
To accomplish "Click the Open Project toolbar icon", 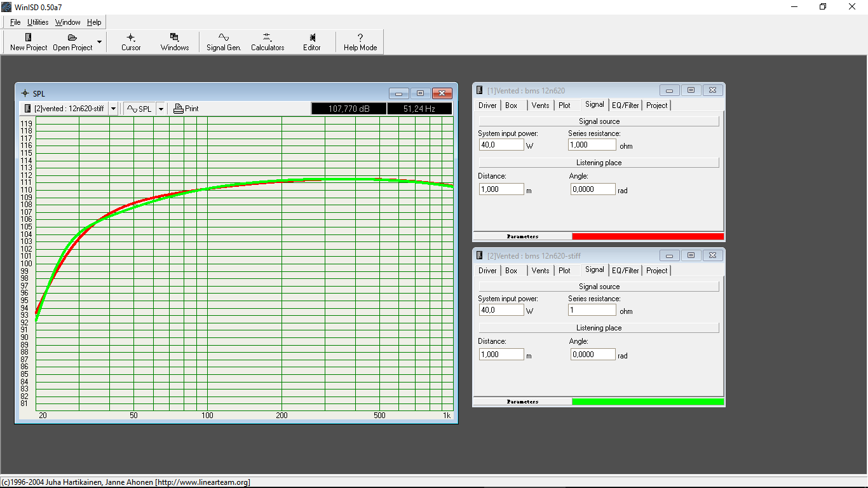I will click(72, 42).
